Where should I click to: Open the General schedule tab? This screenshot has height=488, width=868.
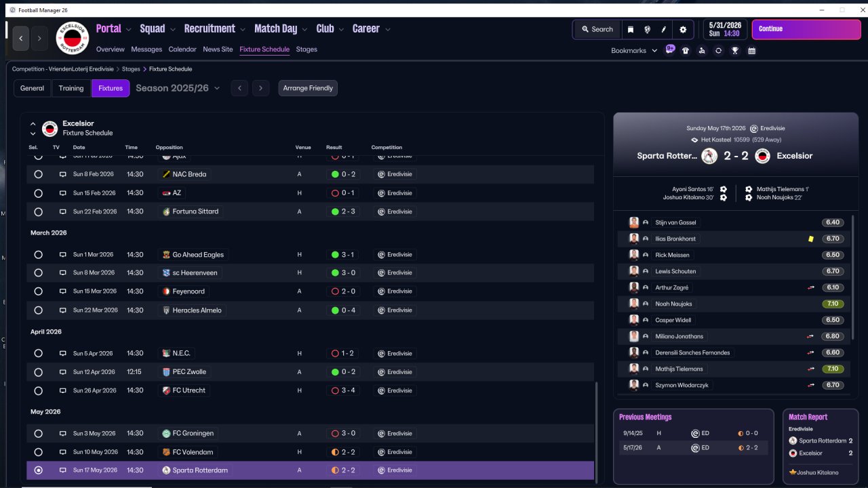coord(32,88)
